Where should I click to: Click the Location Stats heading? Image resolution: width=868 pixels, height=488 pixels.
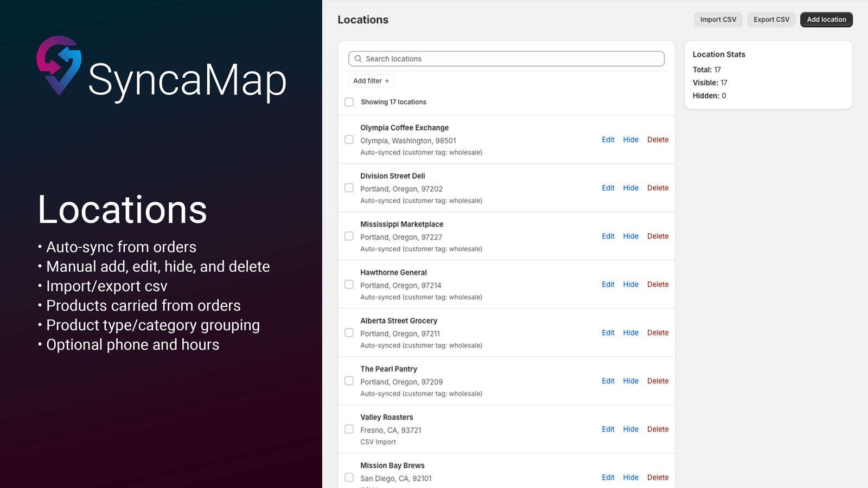719,54
